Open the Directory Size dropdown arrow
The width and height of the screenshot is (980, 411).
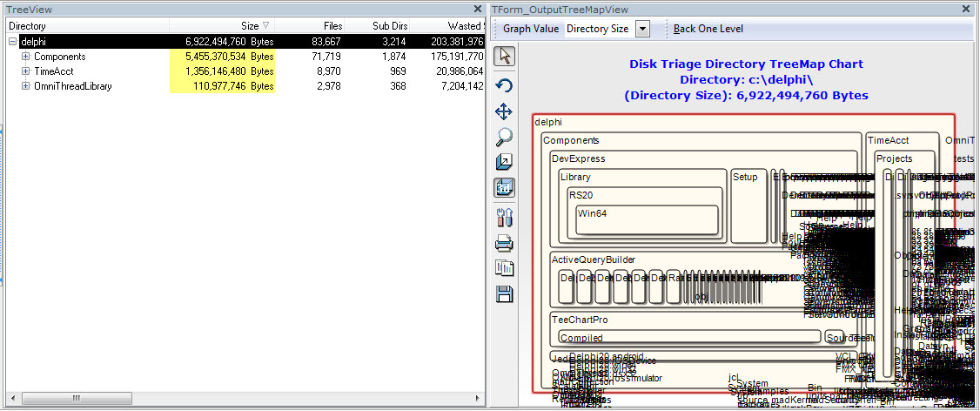(643, 29)
